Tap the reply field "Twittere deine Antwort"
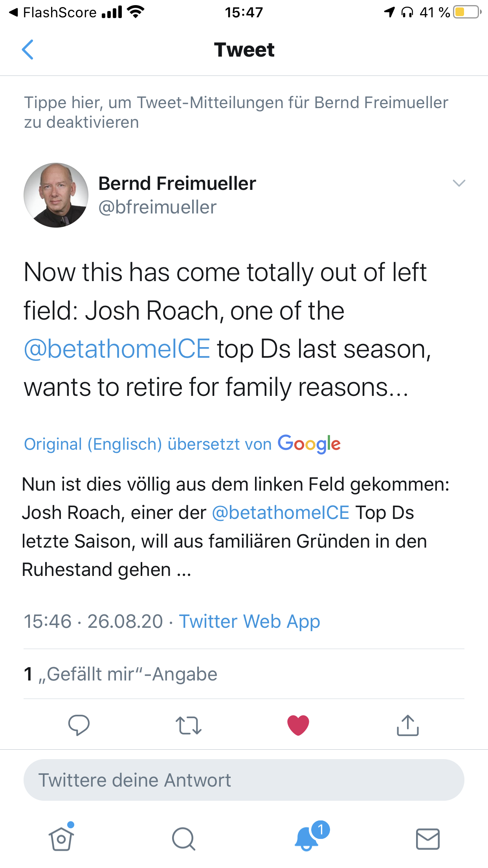 pos(244,780)
